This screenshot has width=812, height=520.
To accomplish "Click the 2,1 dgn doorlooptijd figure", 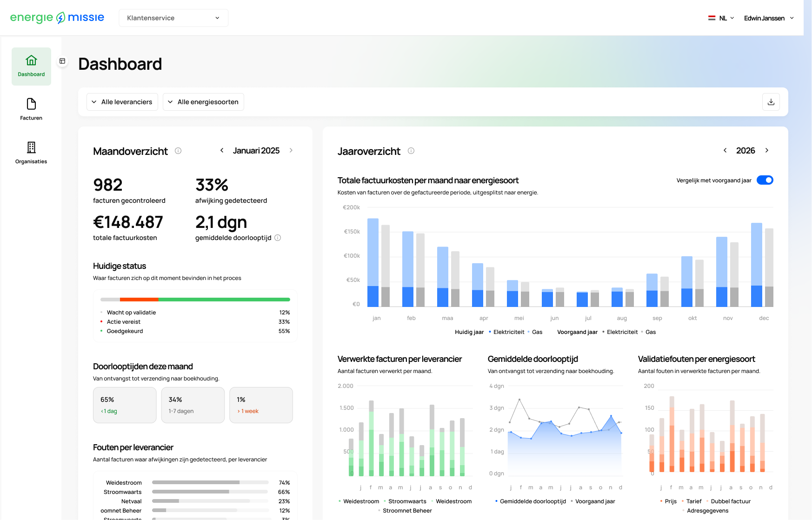I will [x=221, y=222].
